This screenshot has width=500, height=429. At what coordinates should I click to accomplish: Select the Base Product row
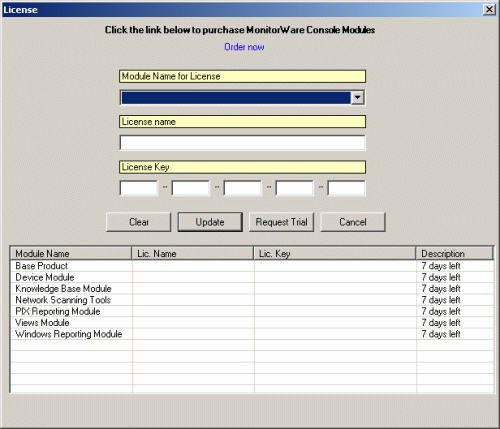[252, 266]
